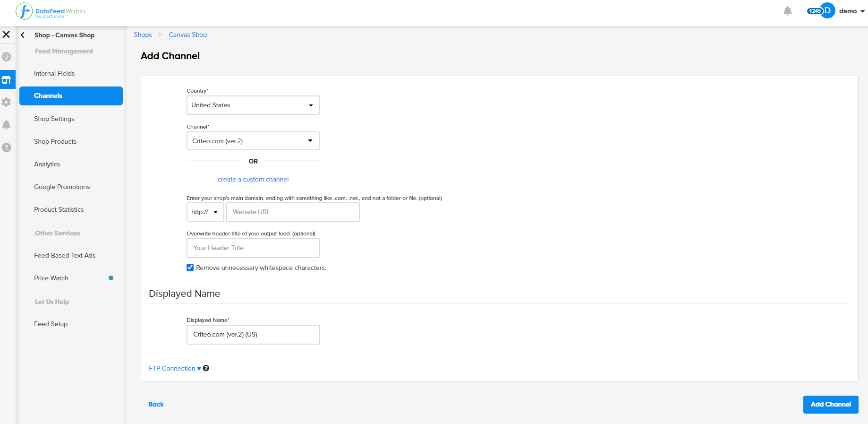868x424 pixels.
Task: Go to Shops breadcrumb
Action: tap(143, 35)
